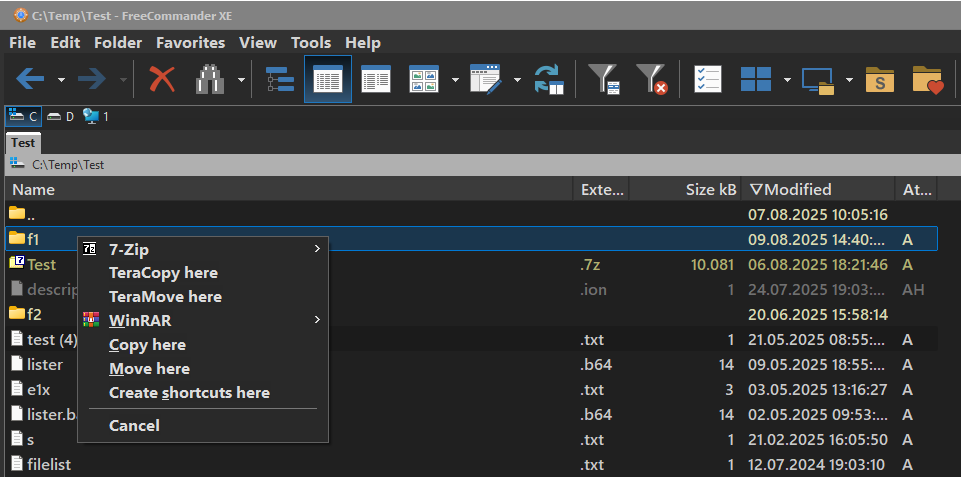This screenshot has height=477, width=961.
Task: Sort by the Modified column header
Action: coord(797,189)
